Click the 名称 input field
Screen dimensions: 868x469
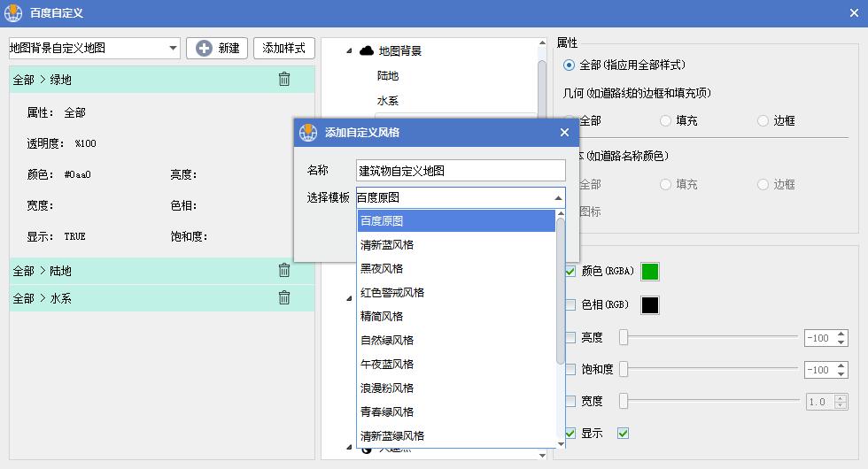pyautogui.click(x=461, y=170)
